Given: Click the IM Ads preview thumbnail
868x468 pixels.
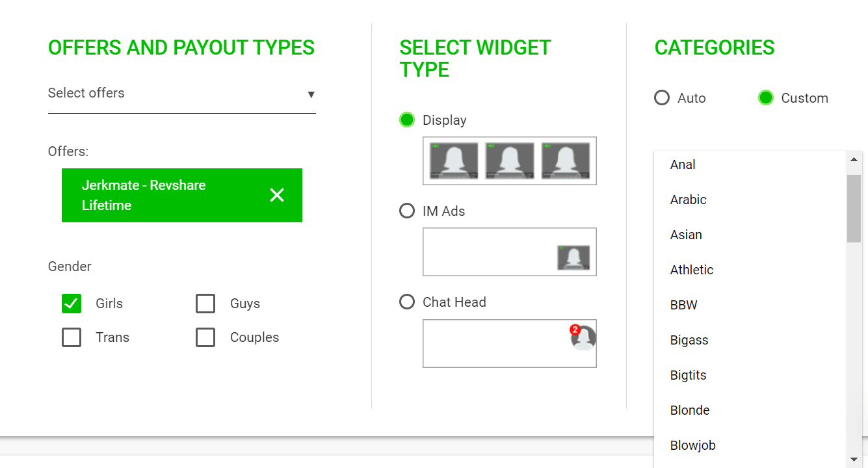Looking at the screenshot, I should [x=509, y=252].
